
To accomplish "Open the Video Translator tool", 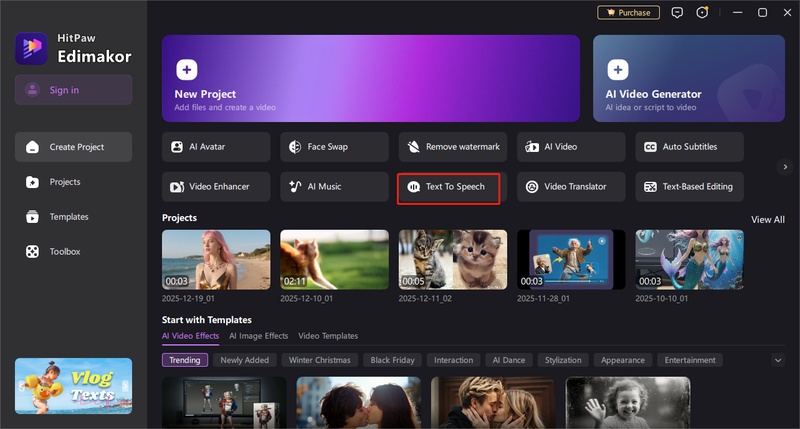I will point(571,187).
